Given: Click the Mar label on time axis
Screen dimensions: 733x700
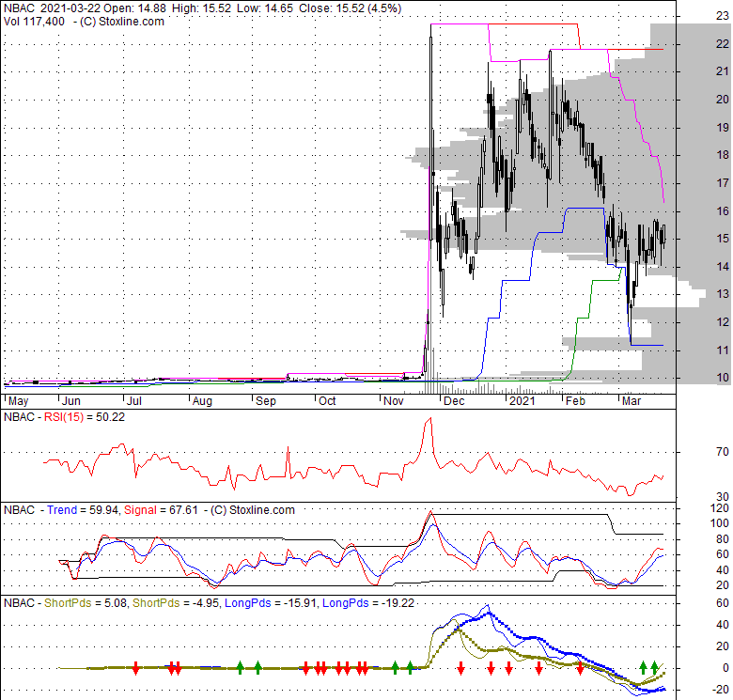Looking at the screenshot, I should tap(632, 401).
